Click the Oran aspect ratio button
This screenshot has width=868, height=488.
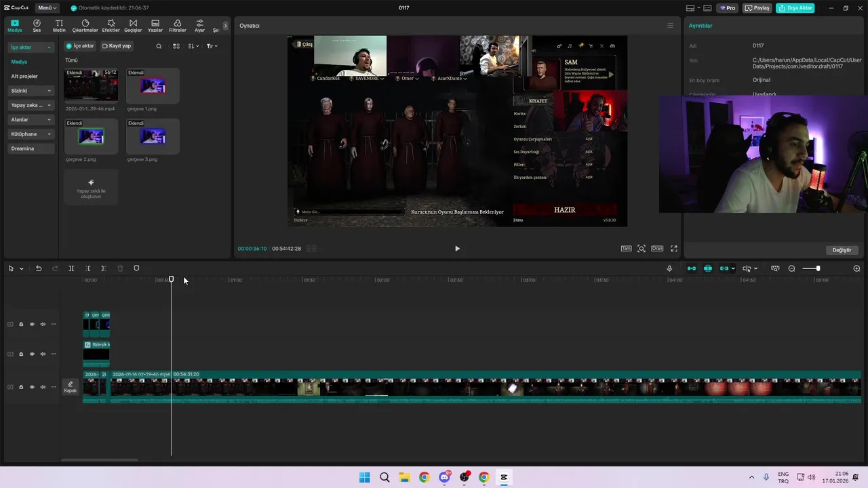click(657, 249)
